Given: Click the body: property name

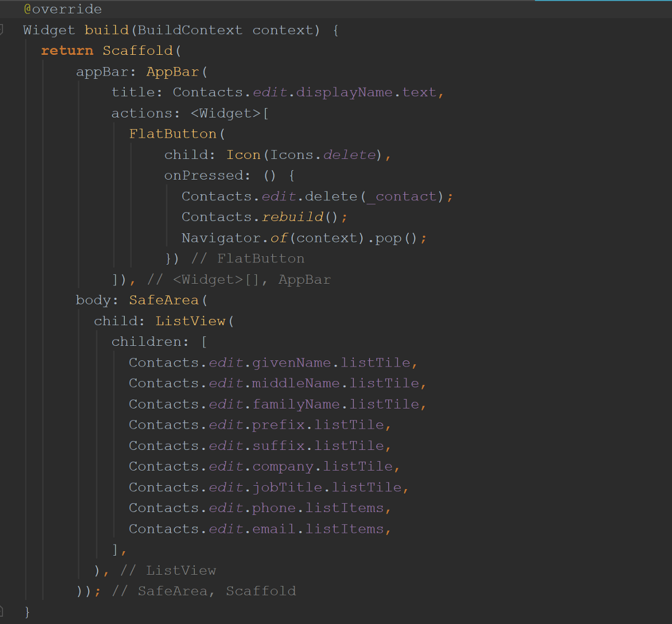Looking at the screenshot, I should (x=98, y=301).
